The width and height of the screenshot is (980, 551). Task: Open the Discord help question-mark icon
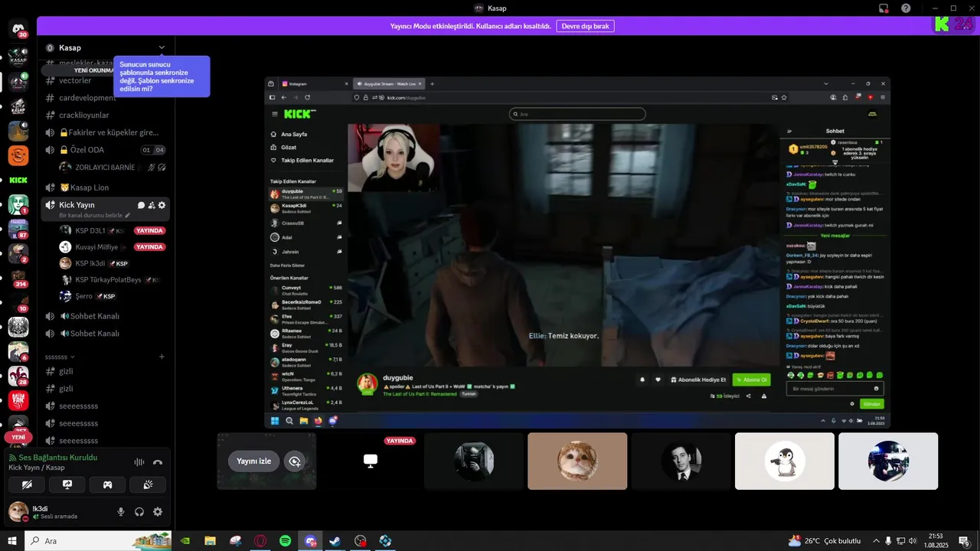pos(906,8)
